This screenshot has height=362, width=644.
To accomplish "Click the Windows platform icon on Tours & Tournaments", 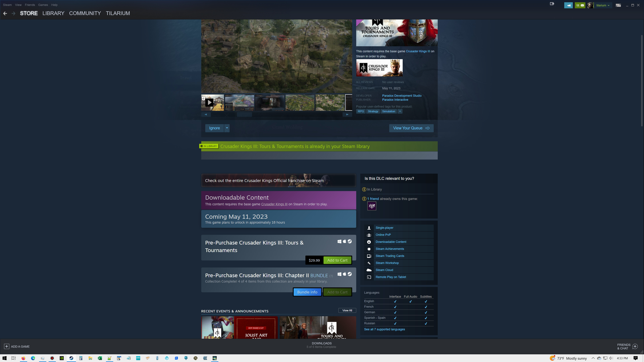I will click(x=339, y=241).
